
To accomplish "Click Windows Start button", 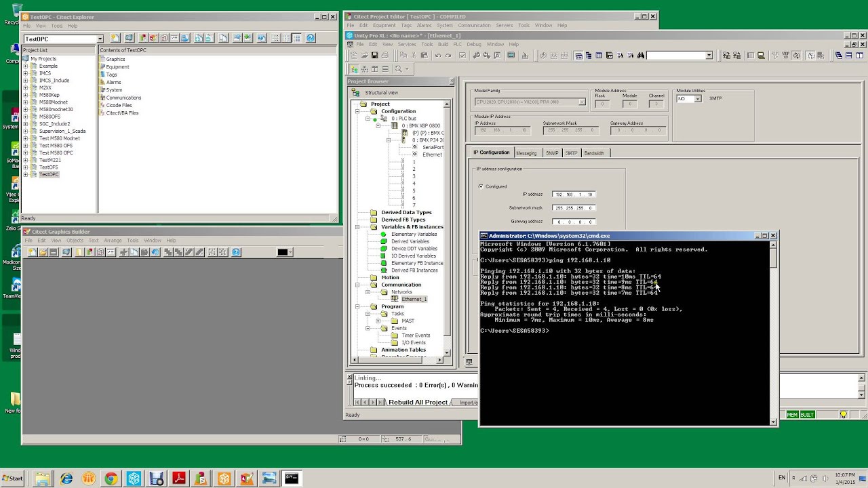I will coord(12,479).
